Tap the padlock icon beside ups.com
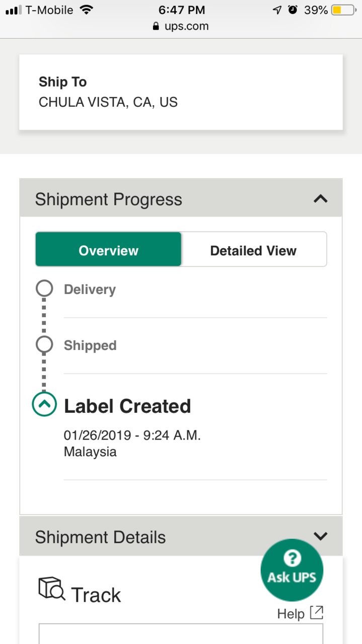362x644 pixels. tap(156, 26)
